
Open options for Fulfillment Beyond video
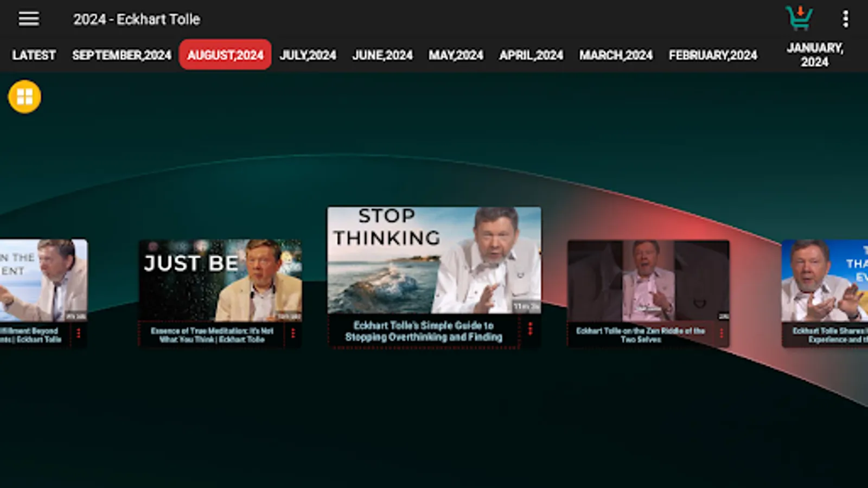(x=79, y=333)
